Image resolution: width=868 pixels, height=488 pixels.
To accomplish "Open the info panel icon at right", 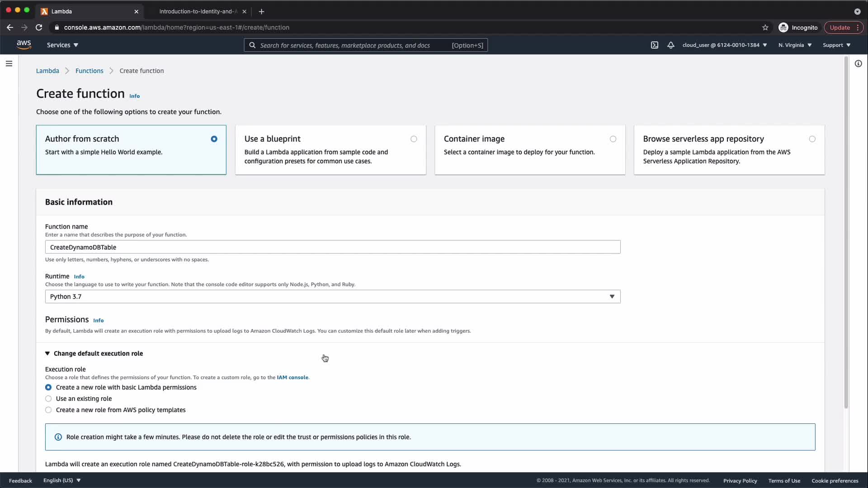I will tap(858, 64).
